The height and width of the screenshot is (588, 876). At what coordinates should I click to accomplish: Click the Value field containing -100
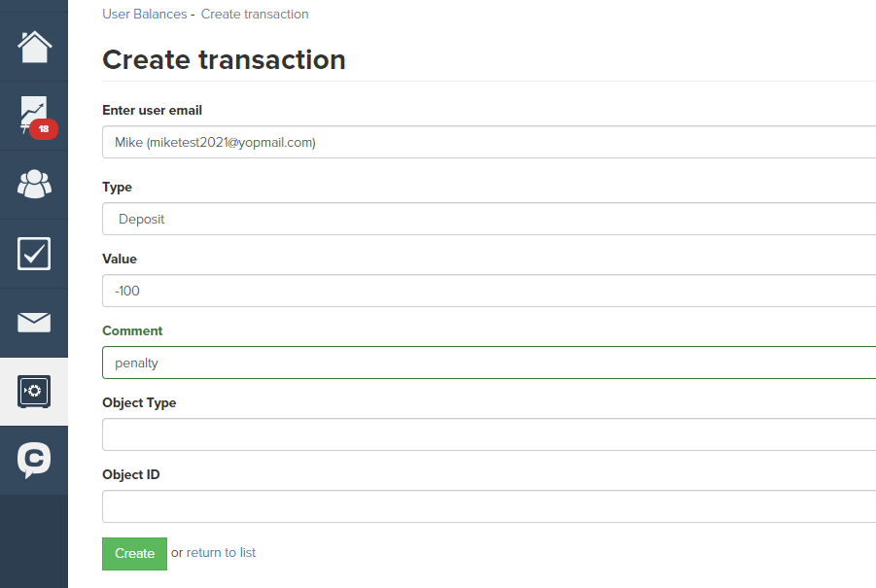coord(489,291)
